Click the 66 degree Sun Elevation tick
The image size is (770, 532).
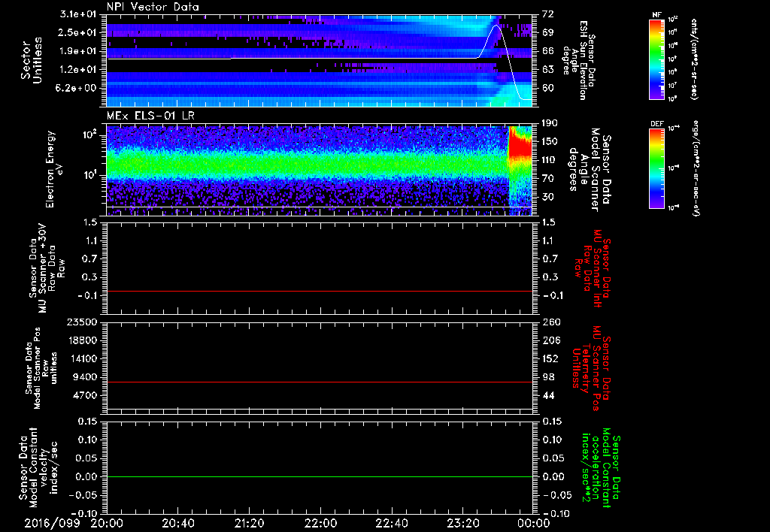click(x=548, y=51)
